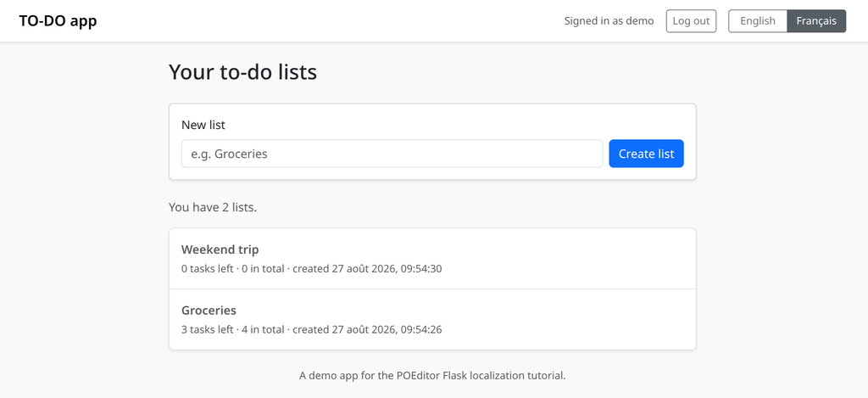Click the POEditor Flask tutorial footer text
This screenshot has width=868, height=398.
tap(432, 375)
